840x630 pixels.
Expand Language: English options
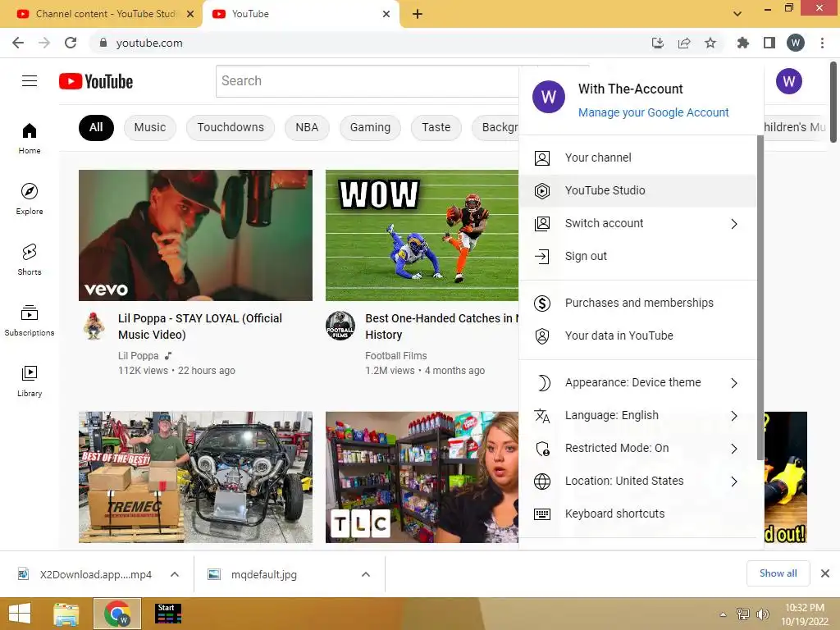pos(734,416)
